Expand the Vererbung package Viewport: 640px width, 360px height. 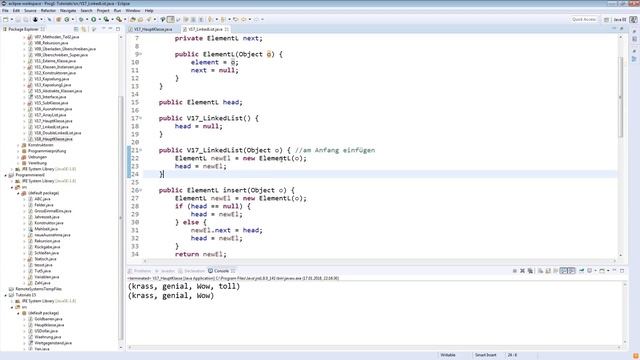[x=18, y=163]
